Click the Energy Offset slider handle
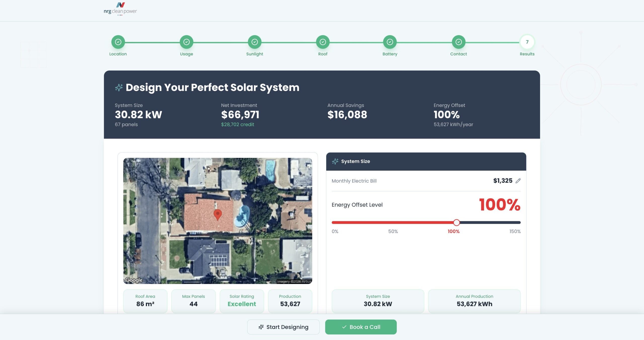 [457, 222]
